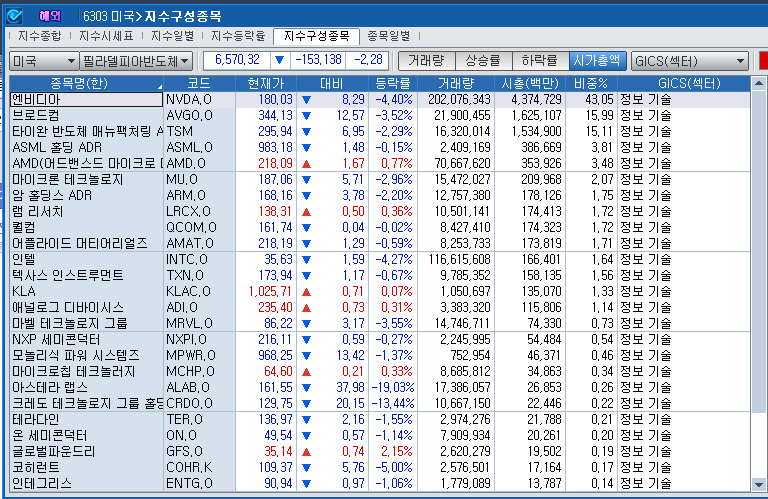Select 모놀리식 파워 시스템즈 row
The image size is (768, 499).
click(380, 356)
